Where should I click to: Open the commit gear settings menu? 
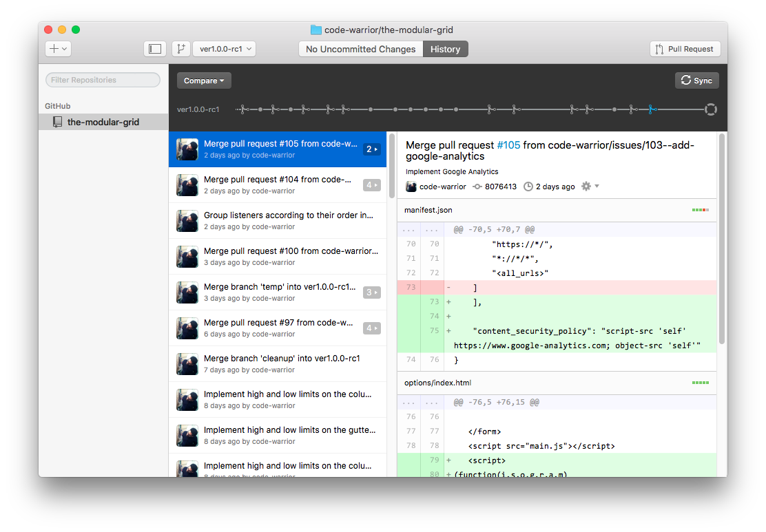click(590, 187)
